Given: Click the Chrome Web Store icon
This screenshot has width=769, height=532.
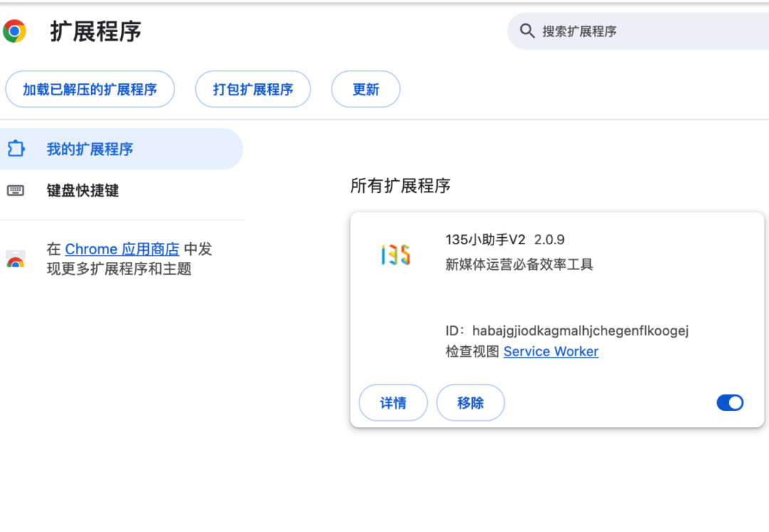Looking at the screenshot, I should pos(15,259).
